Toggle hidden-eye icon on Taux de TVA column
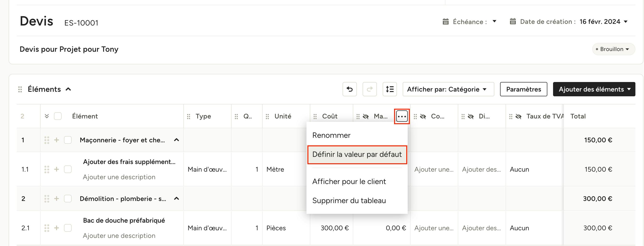The image size is (644, 246). [x=518, y=116]
